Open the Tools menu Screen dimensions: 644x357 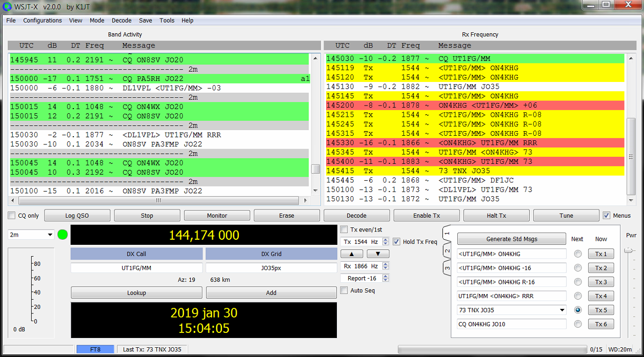(167, 20)
